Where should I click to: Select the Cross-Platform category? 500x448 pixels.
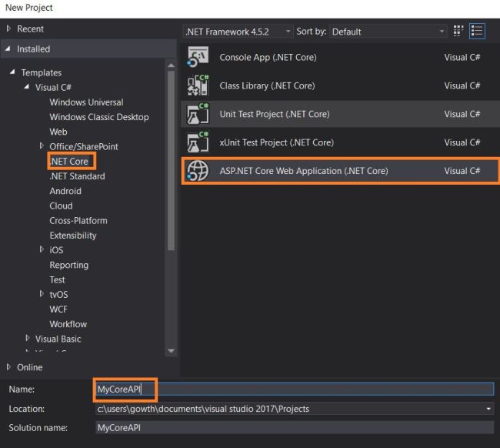coord(78,220)
